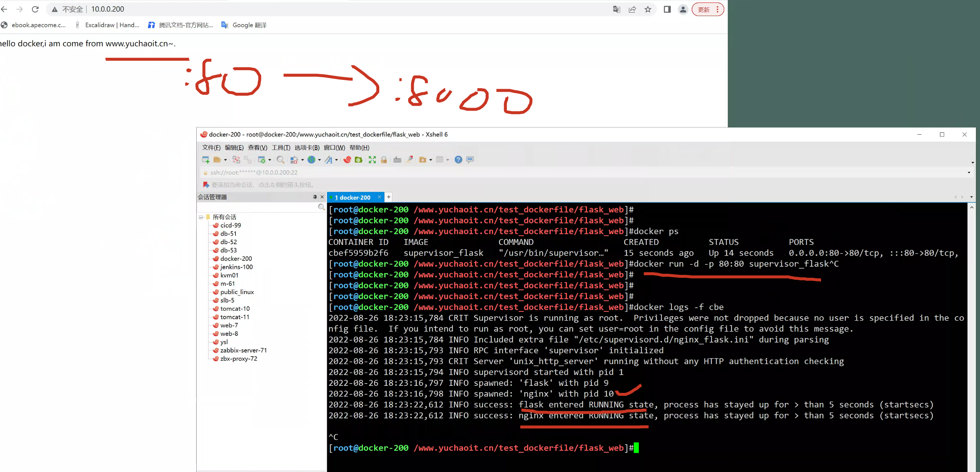Click the highlighter pen toolbar icon

click(409, 159)
